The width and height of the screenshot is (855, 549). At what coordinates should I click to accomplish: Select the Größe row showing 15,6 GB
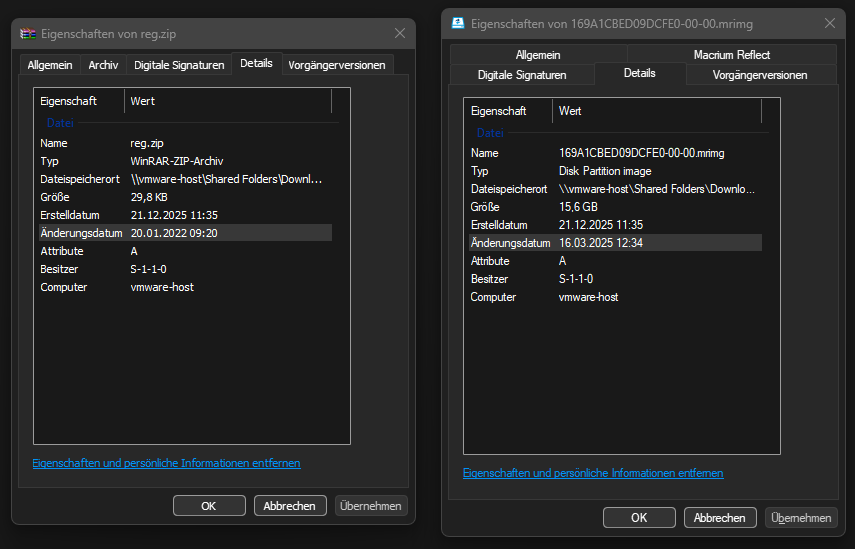[x=612, y=207]
